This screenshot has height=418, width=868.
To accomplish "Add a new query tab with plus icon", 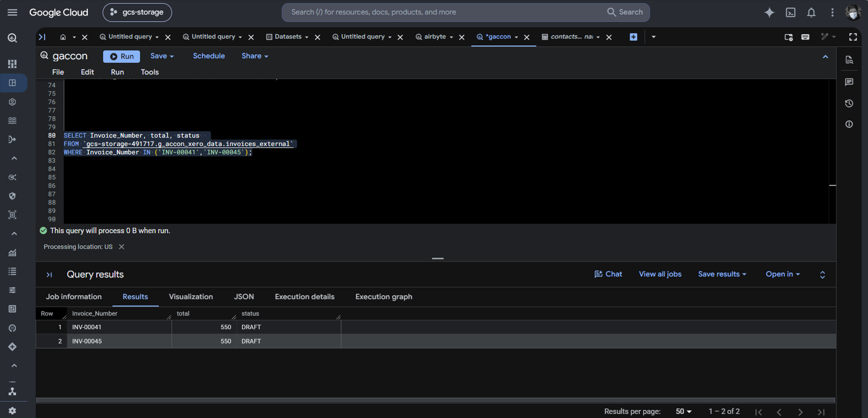I will click(633, 37).
